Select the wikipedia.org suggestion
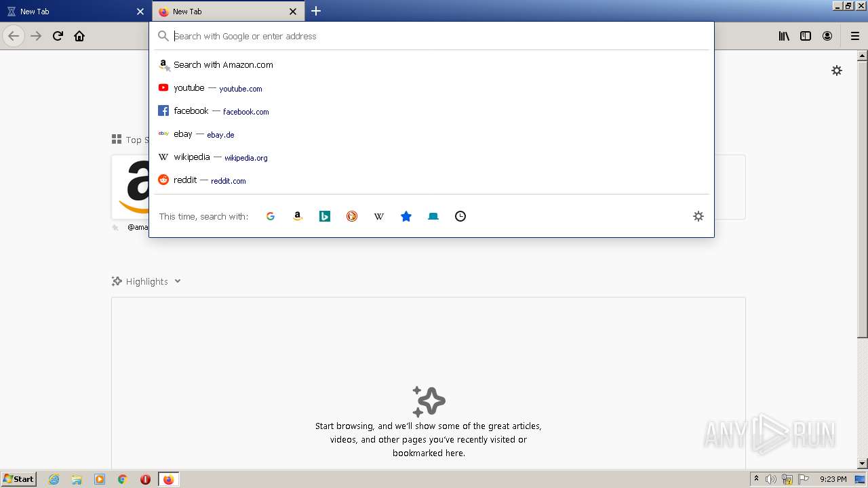868x488 pixels. (x=432, y=157)
